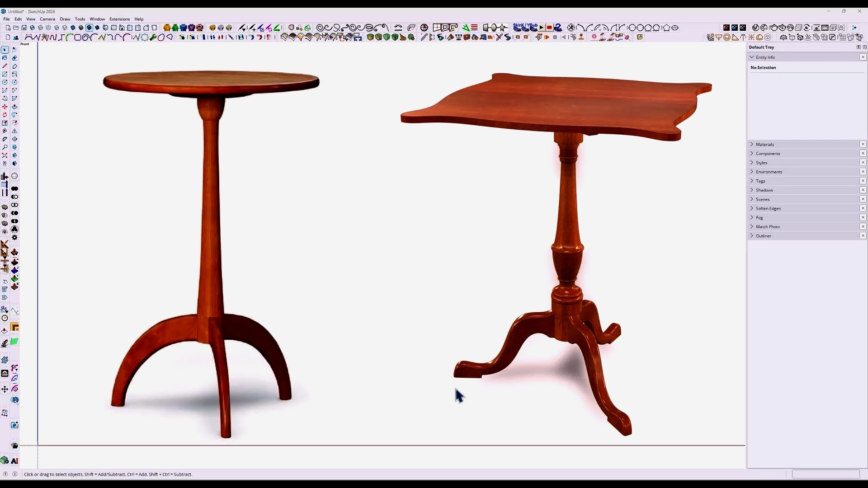
Task: Click the AI icon in left toolbar
Action: click(x=14, y=461)
